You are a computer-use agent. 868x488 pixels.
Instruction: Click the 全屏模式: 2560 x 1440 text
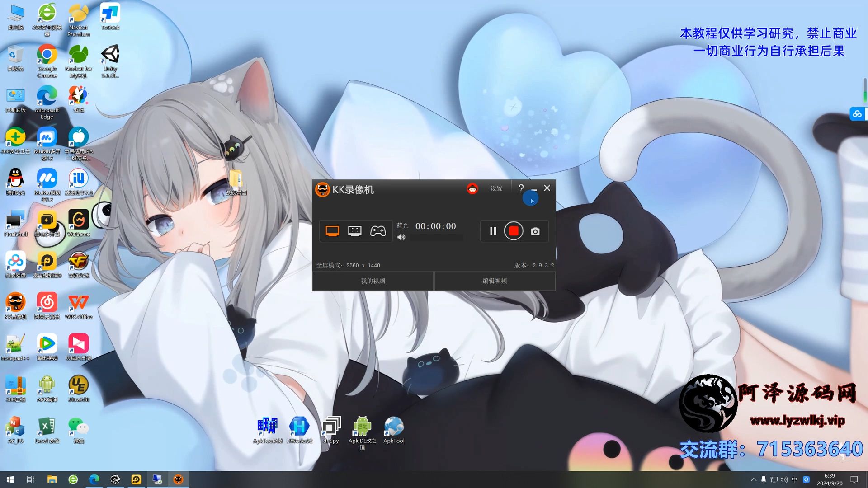(348, 265)
